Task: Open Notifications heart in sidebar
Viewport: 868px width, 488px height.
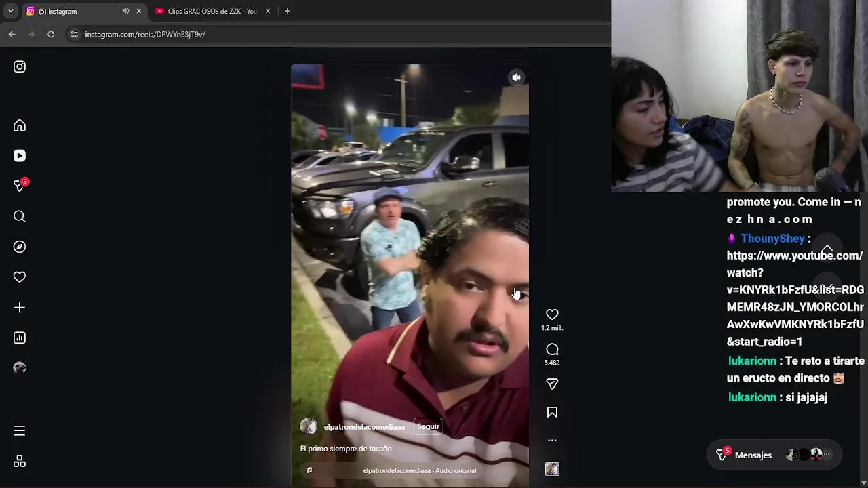Action: [x=20, y=277]
